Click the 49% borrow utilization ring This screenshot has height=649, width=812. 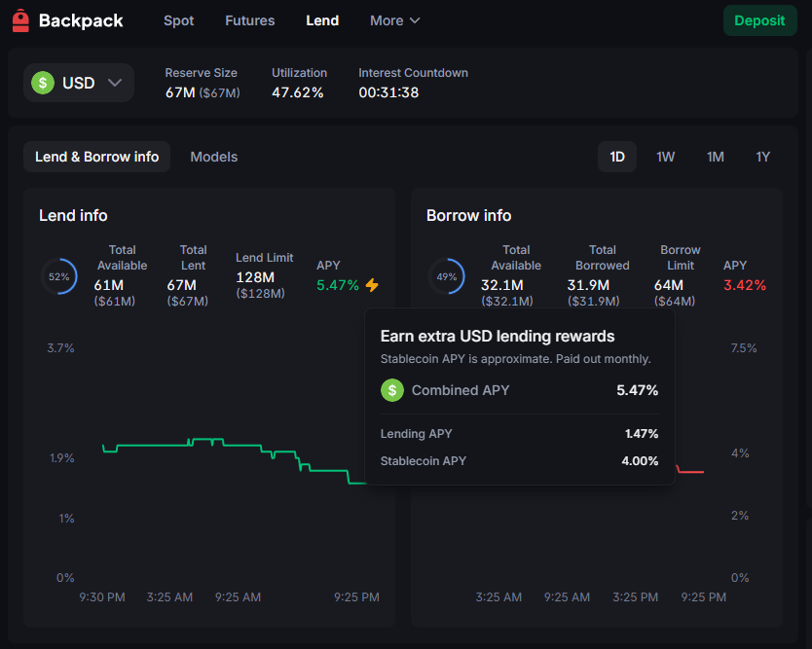tap(446, 277)
